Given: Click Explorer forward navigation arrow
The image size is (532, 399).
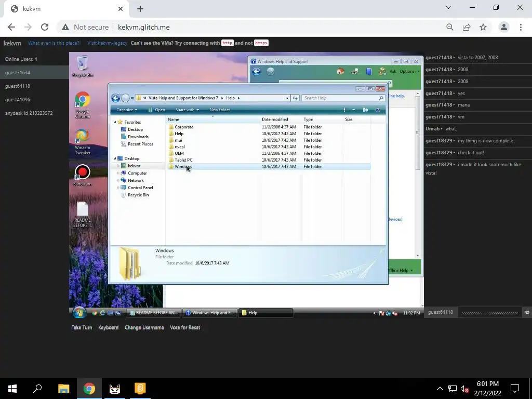Looking at the screenshot, I should [125, 98].
